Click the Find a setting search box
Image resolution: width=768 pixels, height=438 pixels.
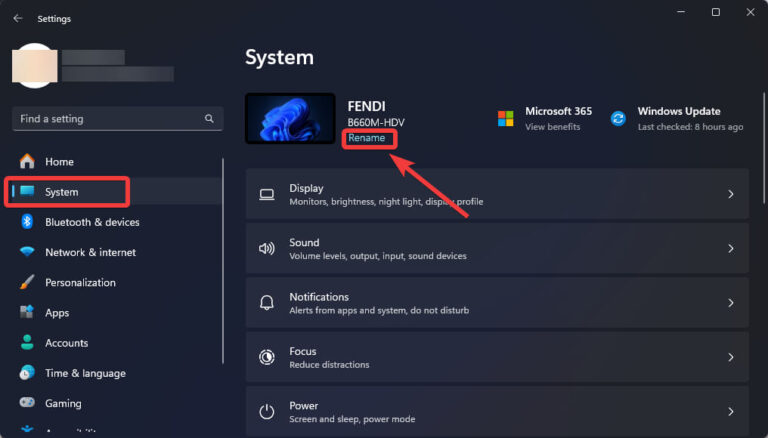108,119
